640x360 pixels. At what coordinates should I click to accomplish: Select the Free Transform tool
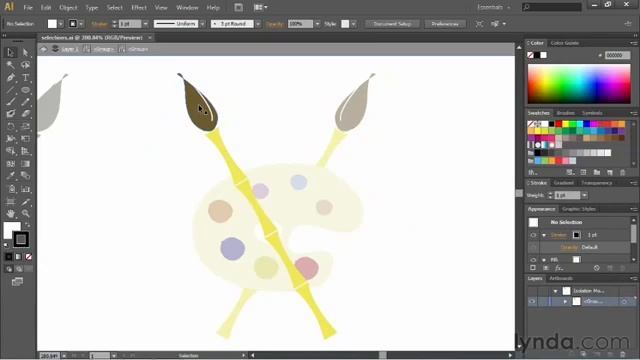click(x=25, y=139)
